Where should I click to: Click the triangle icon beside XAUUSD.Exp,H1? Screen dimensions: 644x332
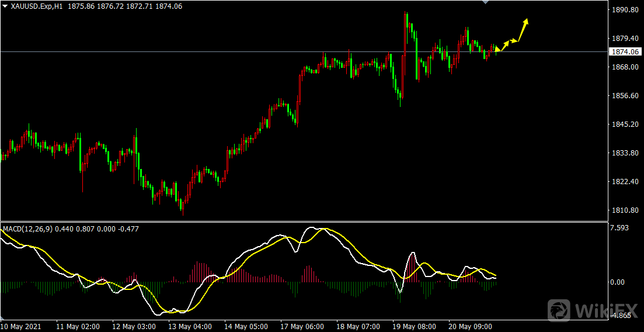point(5,6)
